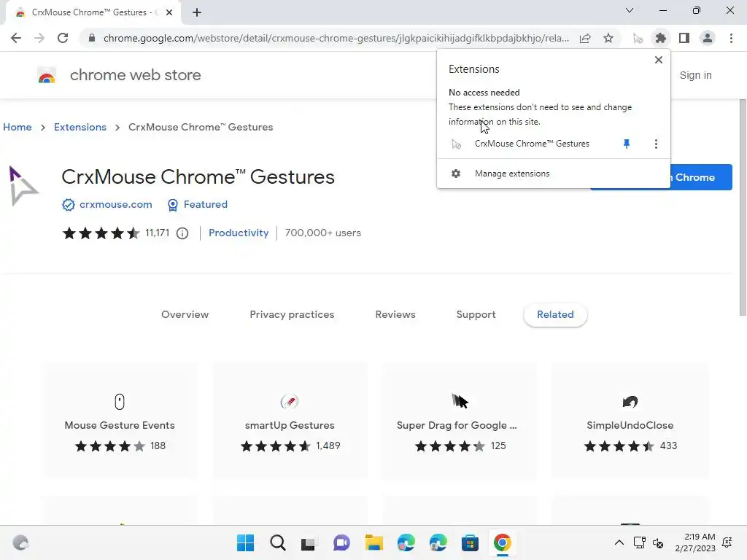Open more options for CrxMouse extension
This screenshot has width=747, height=560.
(656, 144)
